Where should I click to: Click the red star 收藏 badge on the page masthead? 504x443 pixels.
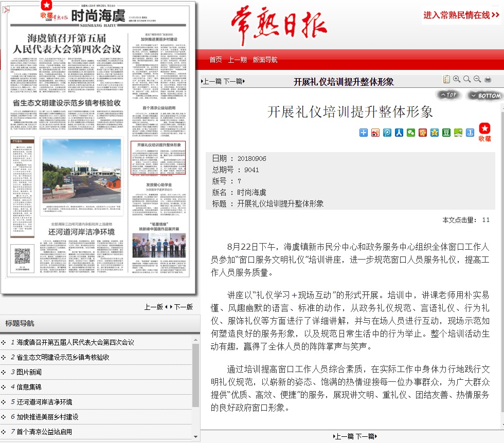tap(47, 10)
